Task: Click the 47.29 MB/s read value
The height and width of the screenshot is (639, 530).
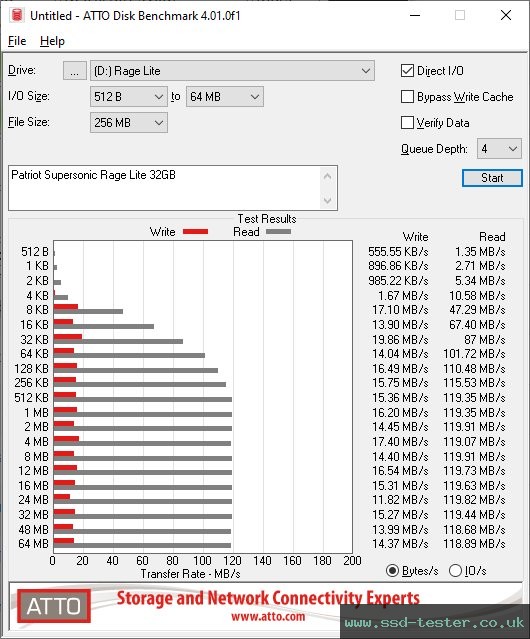Action: pyautogui.click(x=477, y=310)
